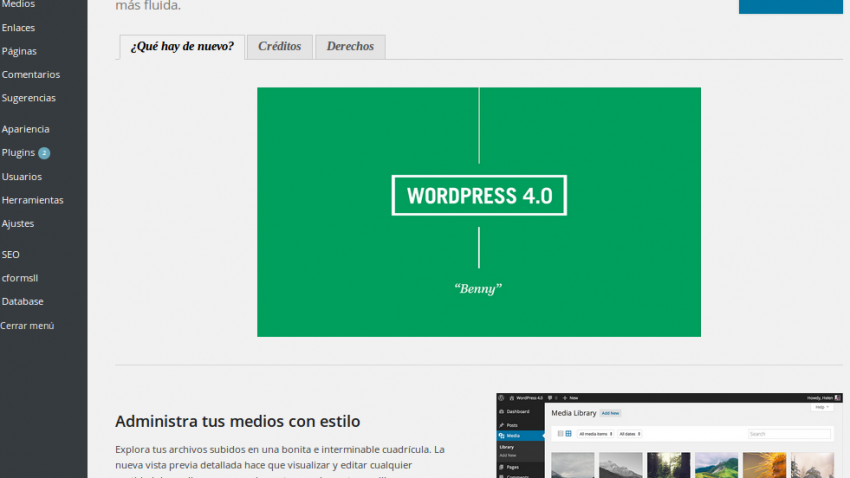Click the SEO sidebar item
This screenshot has height=478, width=850.
(11, 255)
